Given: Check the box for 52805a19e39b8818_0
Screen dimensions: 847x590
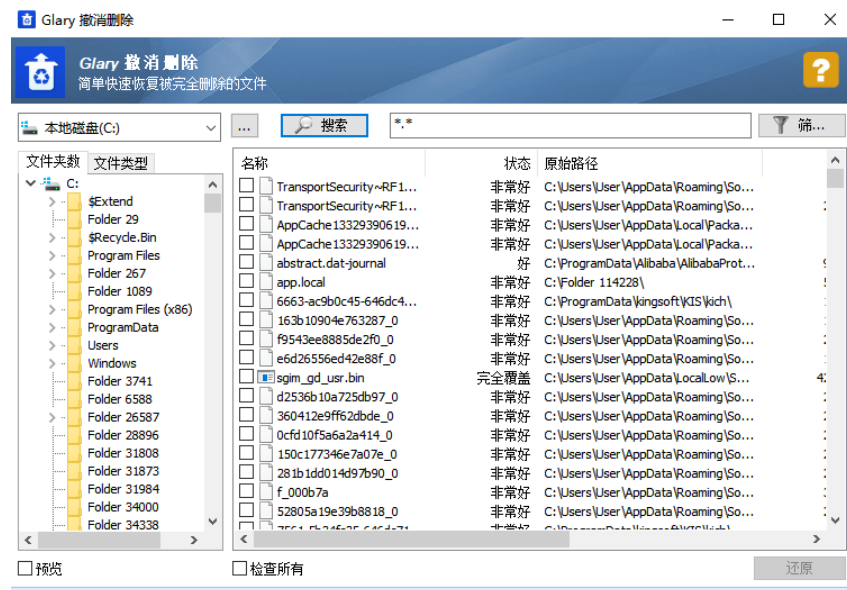Looking at the screenshot, I should pyautogui.click(x=246, y=510).
